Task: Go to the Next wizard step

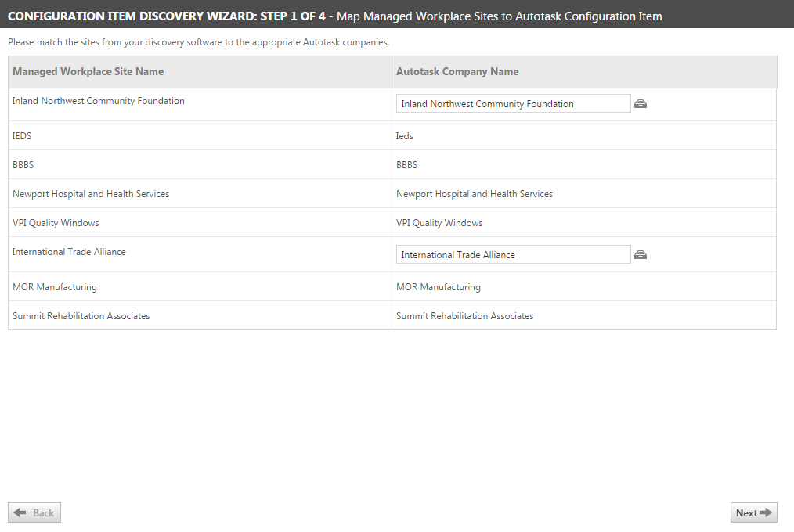Action: tap(753, 512)
